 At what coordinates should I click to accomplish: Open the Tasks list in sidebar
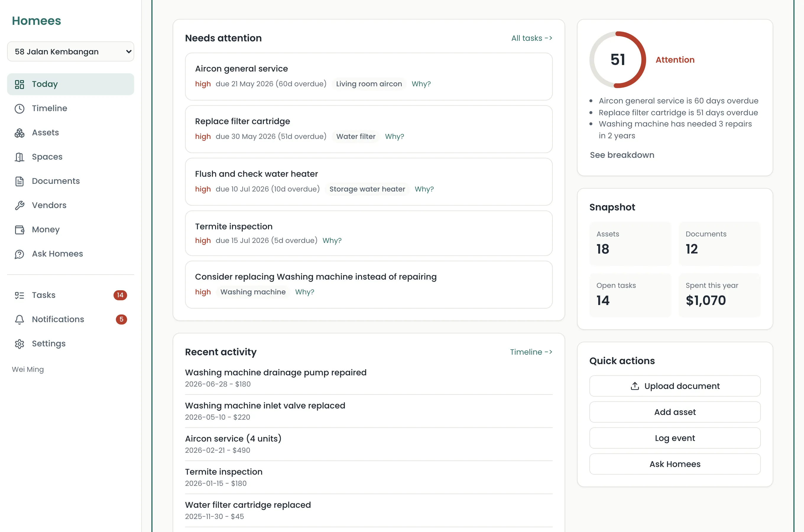click(71, 295)
